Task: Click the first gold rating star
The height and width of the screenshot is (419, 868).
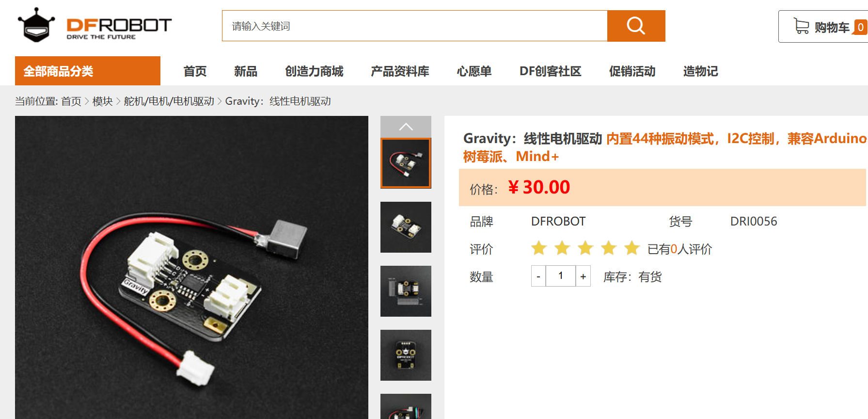Action: click(x=539, y=248)
